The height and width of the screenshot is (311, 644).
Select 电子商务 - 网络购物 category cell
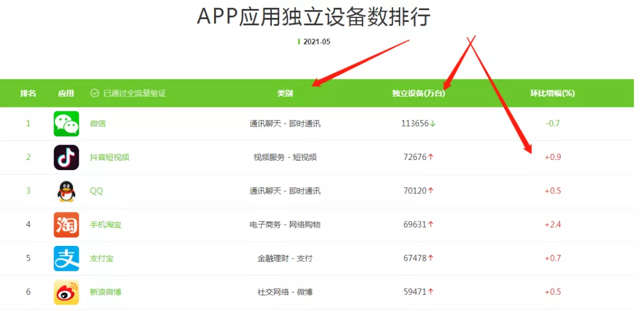click(285, 224)
